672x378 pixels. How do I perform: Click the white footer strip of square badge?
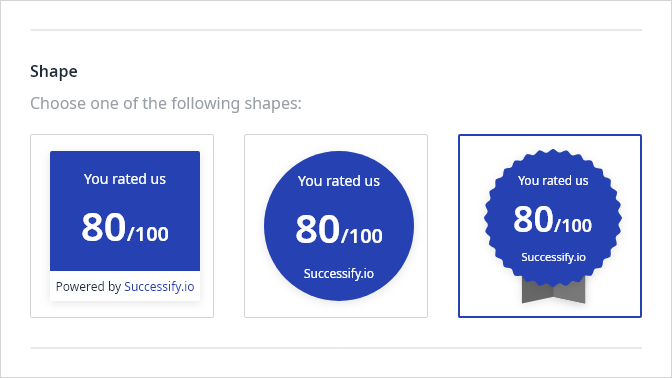(x=125, y=286)
